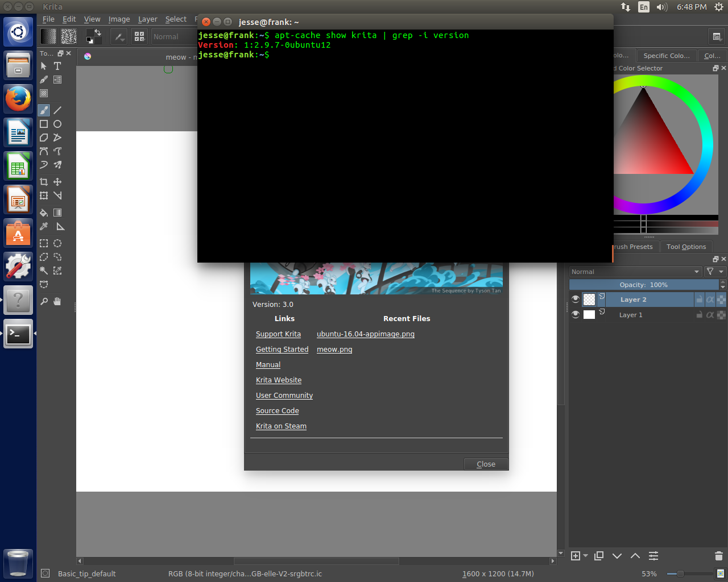Hide Layer 2 with eye icon
Viewport: 728px width, 582px height.
[x=576, y=299]
